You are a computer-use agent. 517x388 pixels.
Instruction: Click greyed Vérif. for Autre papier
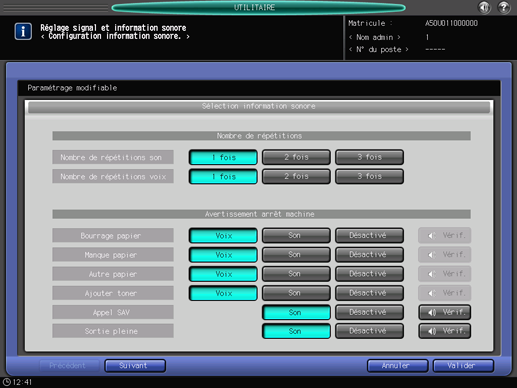(445, 274)
